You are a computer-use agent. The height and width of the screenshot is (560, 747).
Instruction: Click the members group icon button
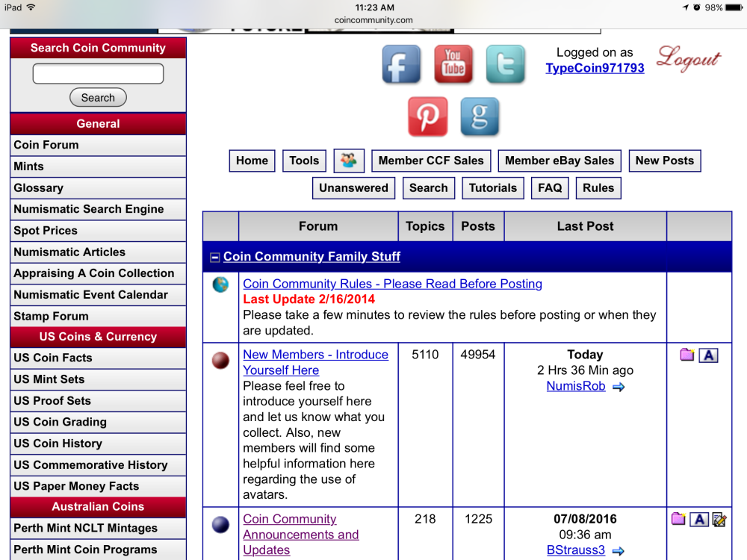pyautogui.click(x=349, y=161)
